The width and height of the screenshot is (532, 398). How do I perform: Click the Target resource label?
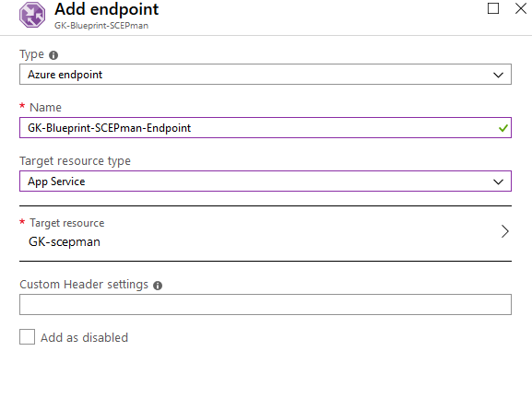click(x=66, y=223)
